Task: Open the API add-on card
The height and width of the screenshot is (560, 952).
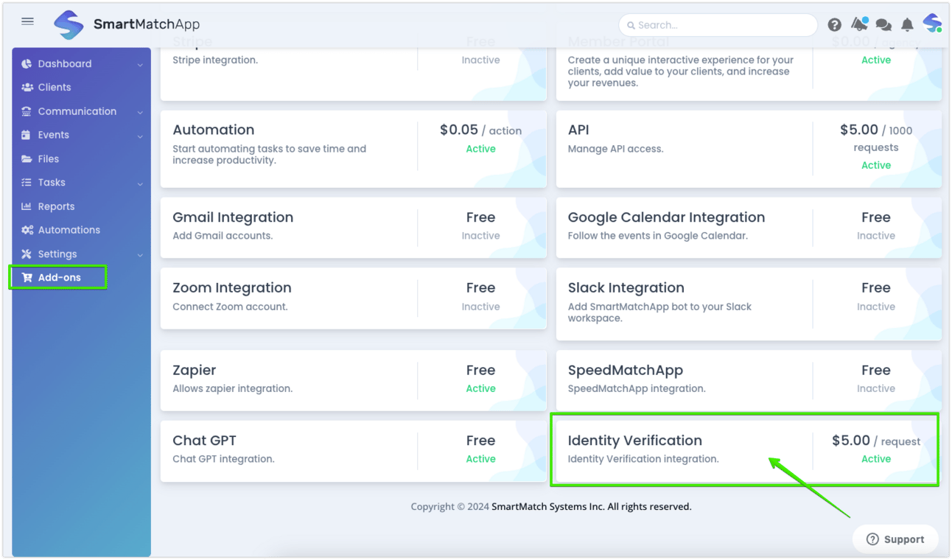Action: 749,149
